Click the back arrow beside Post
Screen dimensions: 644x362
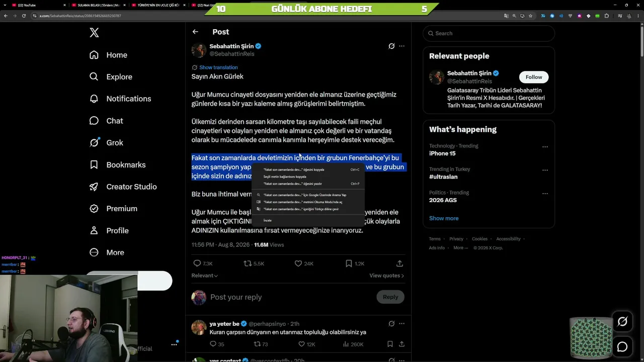click(195, 32)
